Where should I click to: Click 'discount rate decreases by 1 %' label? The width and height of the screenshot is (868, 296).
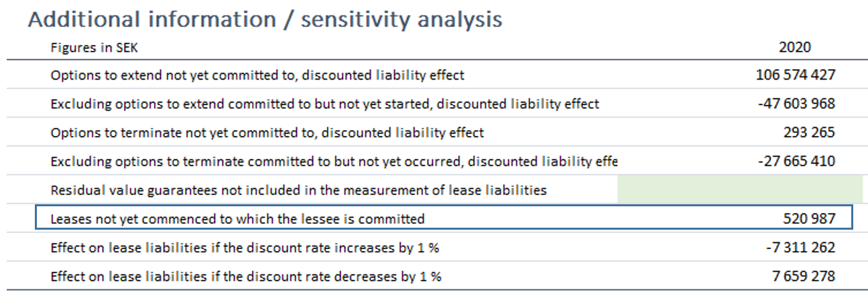click(246, 276)
